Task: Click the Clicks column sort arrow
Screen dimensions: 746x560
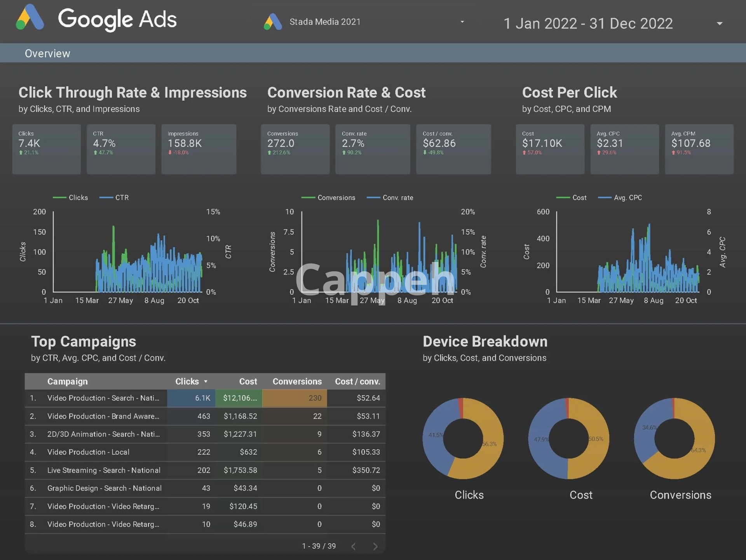Action: click(206, 382)
